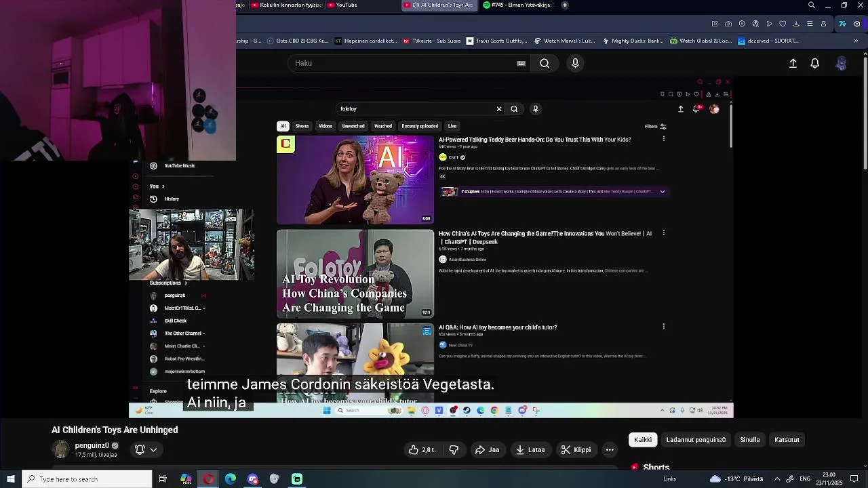Click the camera snapshot icon in address bar
868x488 pixels.
point(728,24)
